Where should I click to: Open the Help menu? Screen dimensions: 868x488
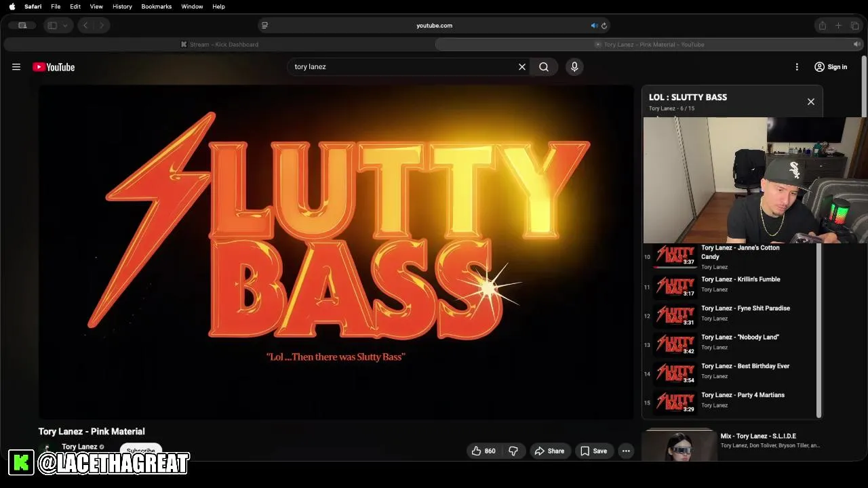218,6
